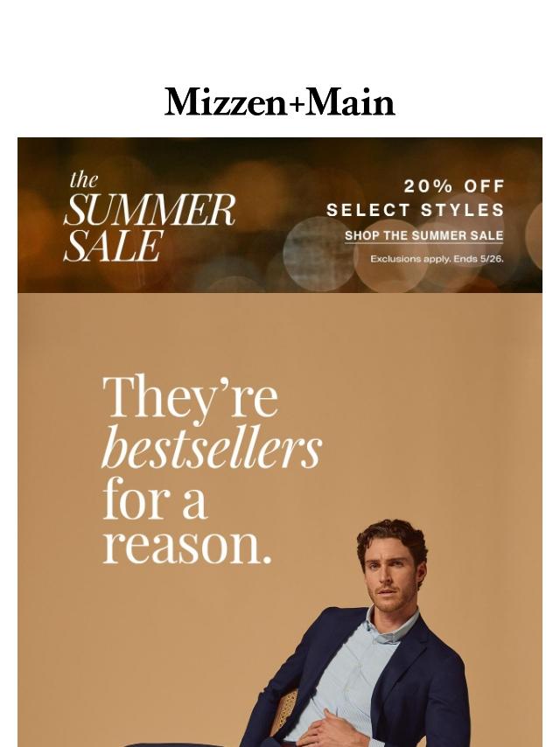Click the italic word bestsellers
Viewport: 560px width, 747px height.
(x=212, y=447)
